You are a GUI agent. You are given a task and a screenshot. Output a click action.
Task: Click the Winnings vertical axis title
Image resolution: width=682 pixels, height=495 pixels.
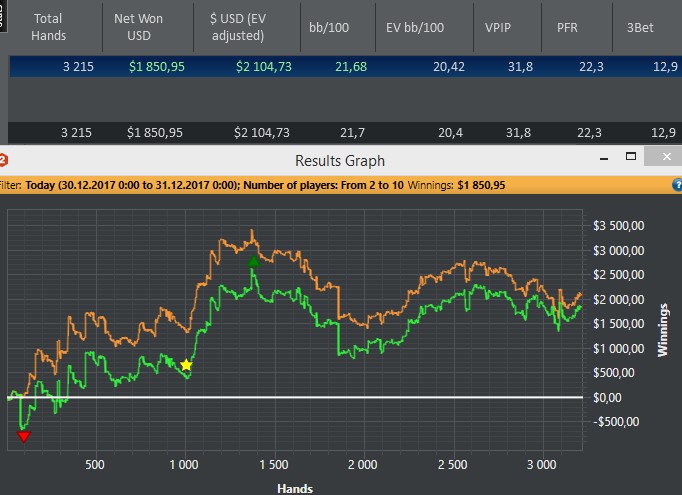tap(662, 330)
